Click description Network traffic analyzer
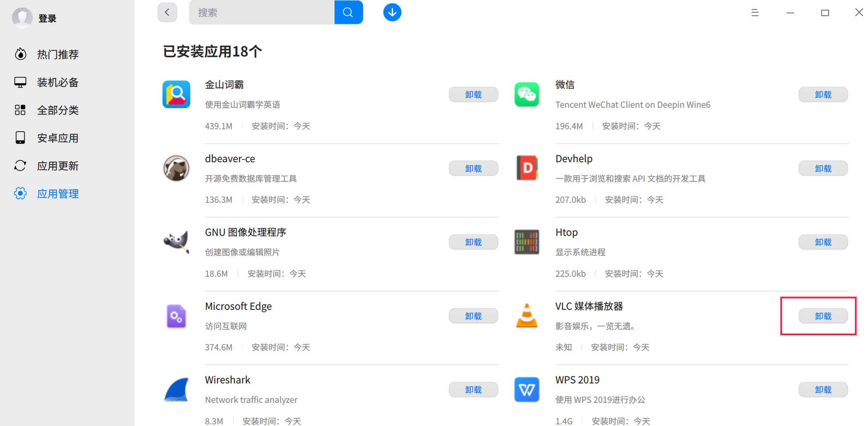The width and height of the screenshot is (868, 426). pyautogui.click(x=251, y=400)
